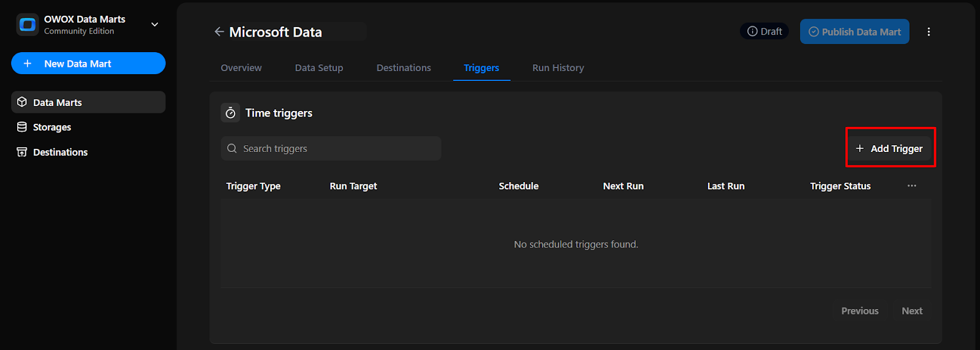Click the Next pagination button
Viewport: 980px width, 350px height.
pyautogui.click(x=912, y=311)
